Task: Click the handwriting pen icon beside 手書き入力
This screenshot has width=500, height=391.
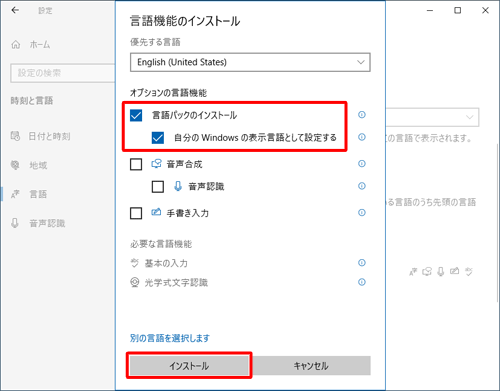Action: [x=156, y=212]
